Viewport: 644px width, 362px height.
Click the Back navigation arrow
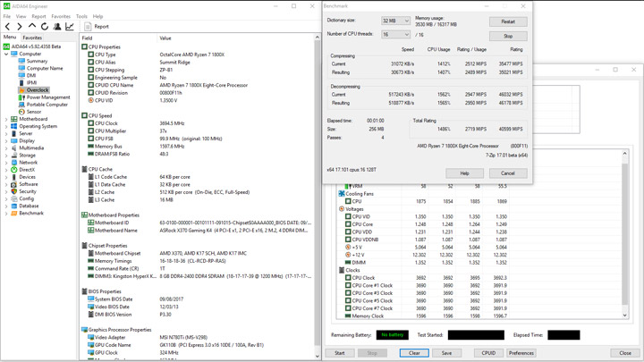(7, 26)
